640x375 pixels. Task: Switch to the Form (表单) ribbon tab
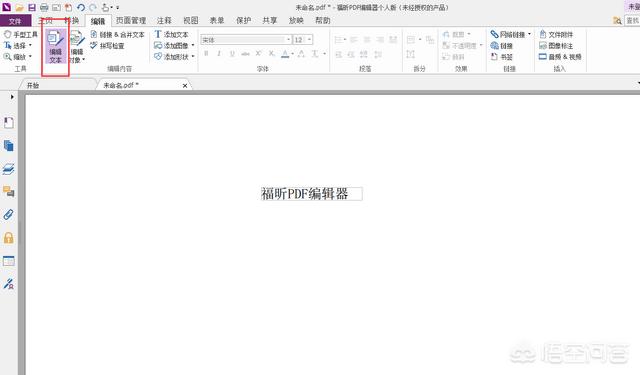(217, 20)
